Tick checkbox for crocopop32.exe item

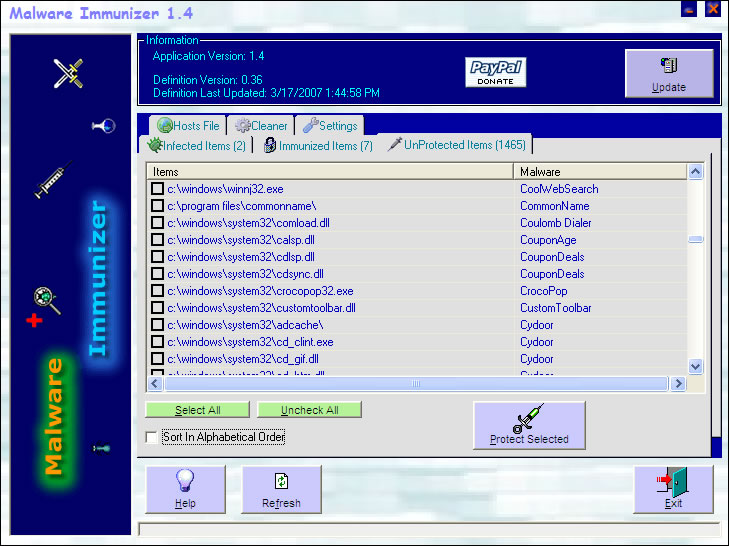pos(157,291)
